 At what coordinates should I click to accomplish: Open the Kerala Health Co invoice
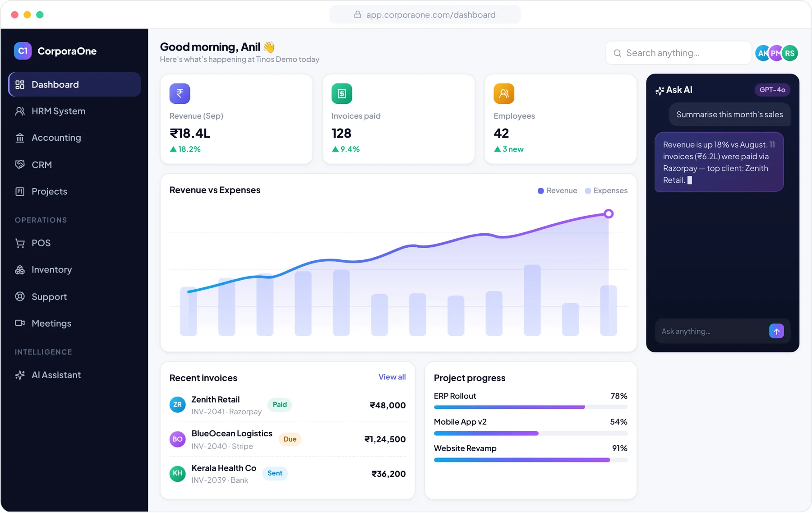[x=287, y=474]
